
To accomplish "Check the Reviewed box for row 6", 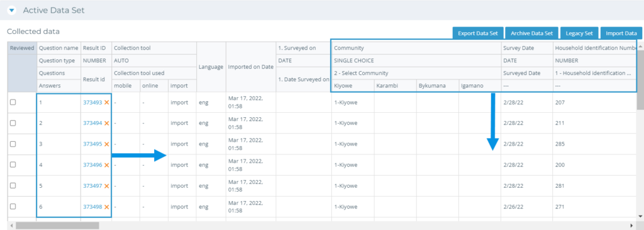I will [13, 207].
